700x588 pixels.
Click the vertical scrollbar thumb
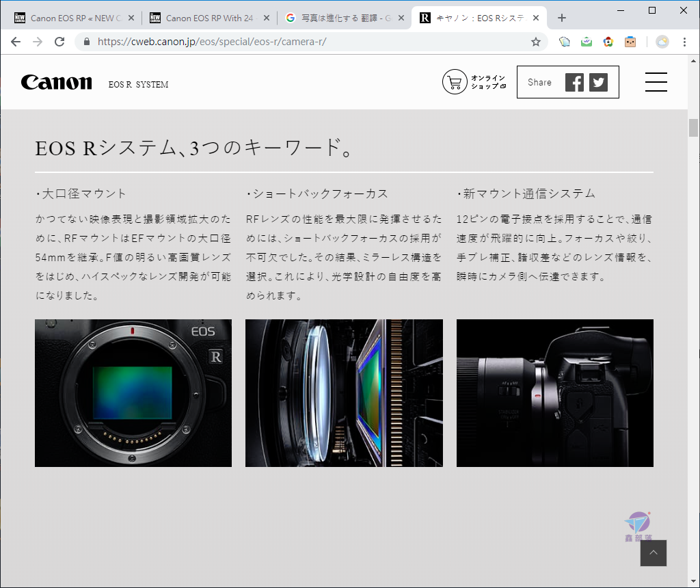pyautogui.click(x=693, y=128)
